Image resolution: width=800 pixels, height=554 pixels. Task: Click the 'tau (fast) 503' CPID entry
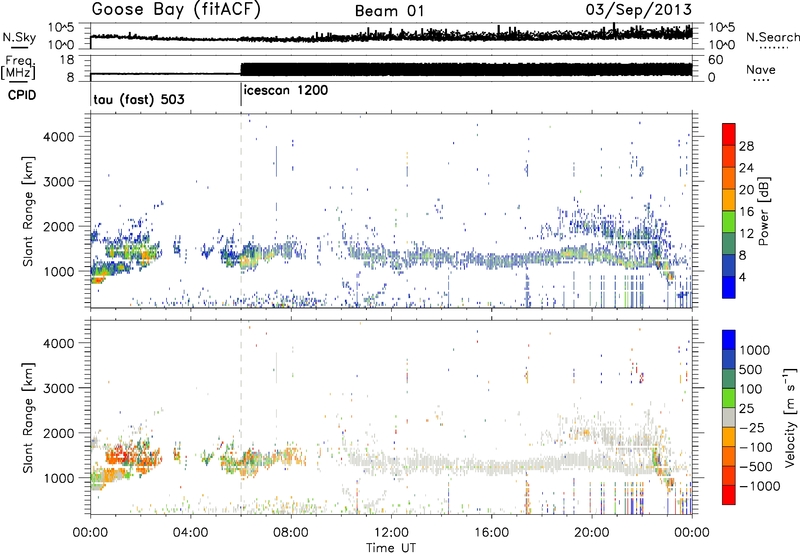click(x=139, y=99)
